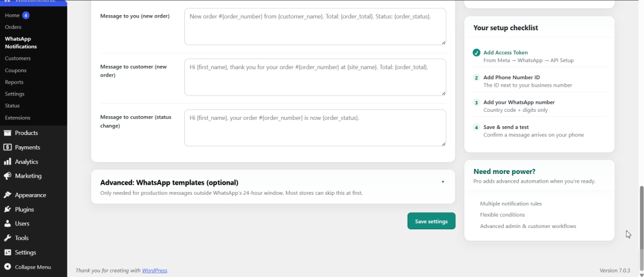
Task: Open the Users person icon
Action: (x=8, y=224)
